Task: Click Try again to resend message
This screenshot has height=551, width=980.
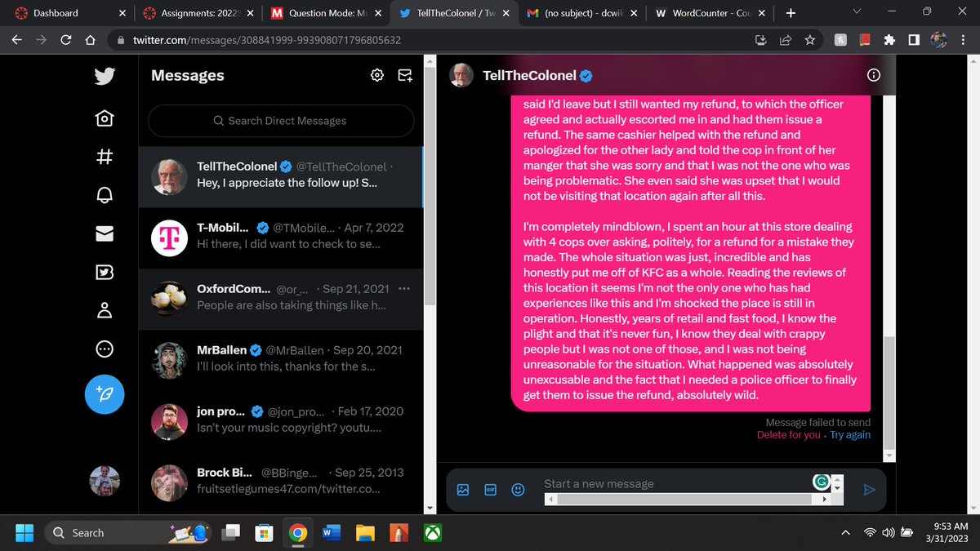Action: (x=850, y=435)
